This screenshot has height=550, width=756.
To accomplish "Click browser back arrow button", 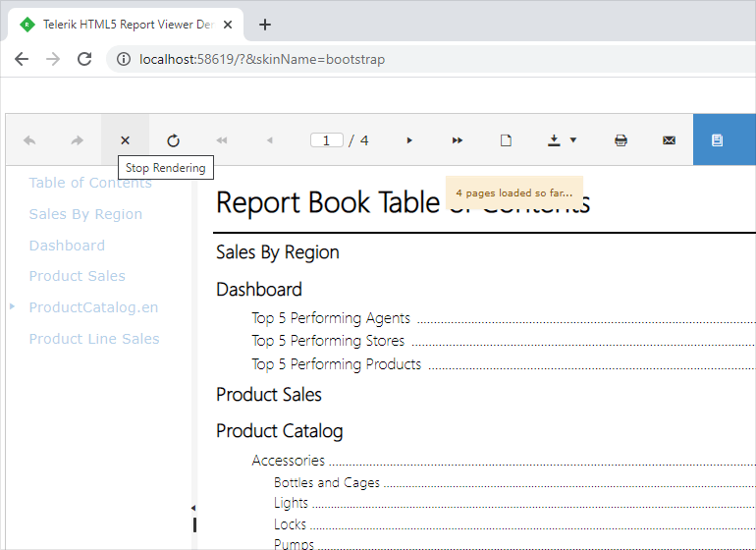I will 22,59.
